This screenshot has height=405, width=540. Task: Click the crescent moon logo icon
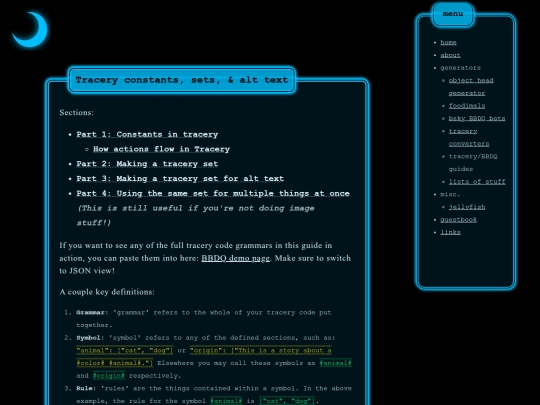click(x=31, y=30)
